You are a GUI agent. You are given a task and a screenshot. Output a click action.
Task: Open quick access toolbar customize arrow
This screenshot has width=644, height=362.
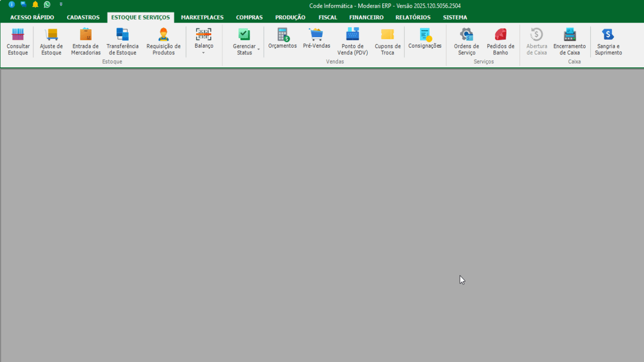point(61,5)
